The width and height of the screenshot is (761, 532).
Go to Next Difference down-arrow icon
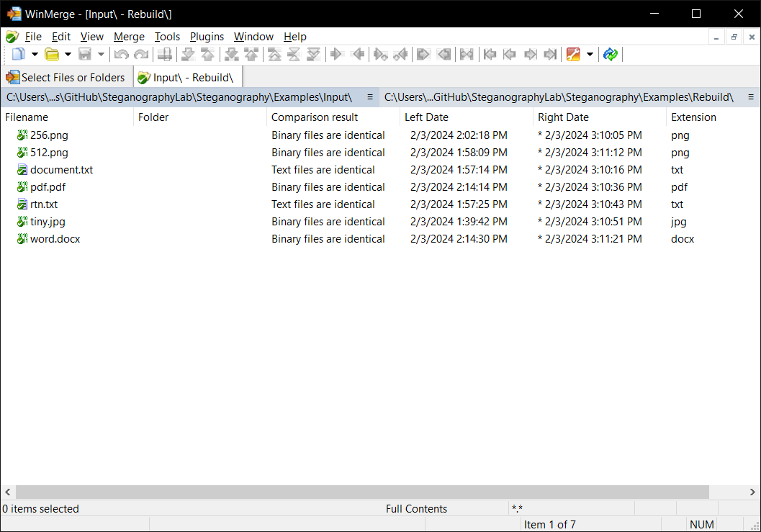[x=189, y=55]
